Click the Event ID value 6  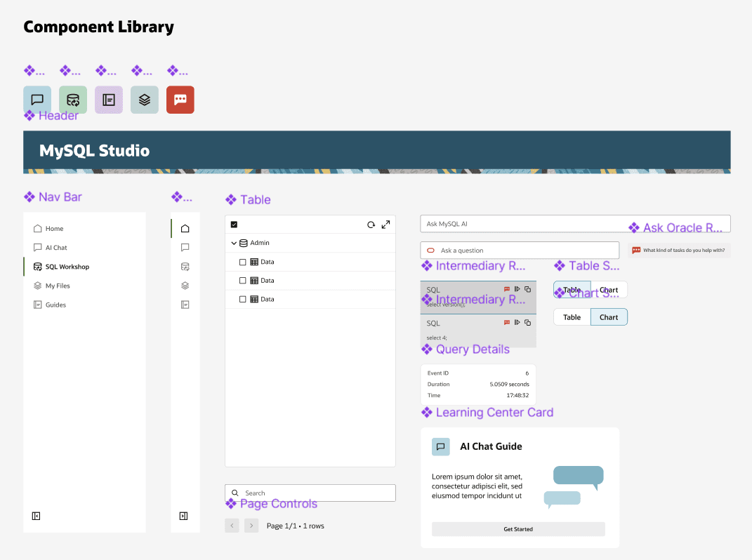[x=527, y=373]
